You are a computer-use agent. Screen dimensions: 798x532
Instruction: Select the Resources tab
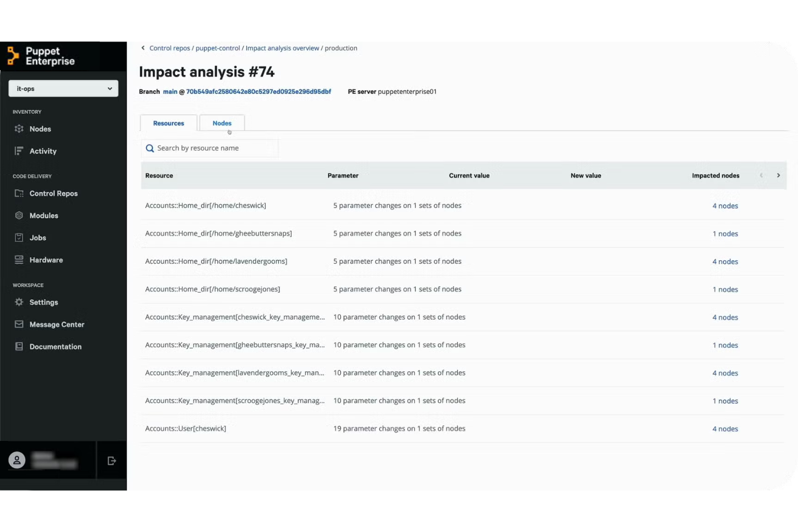click(x=168, y=123)
